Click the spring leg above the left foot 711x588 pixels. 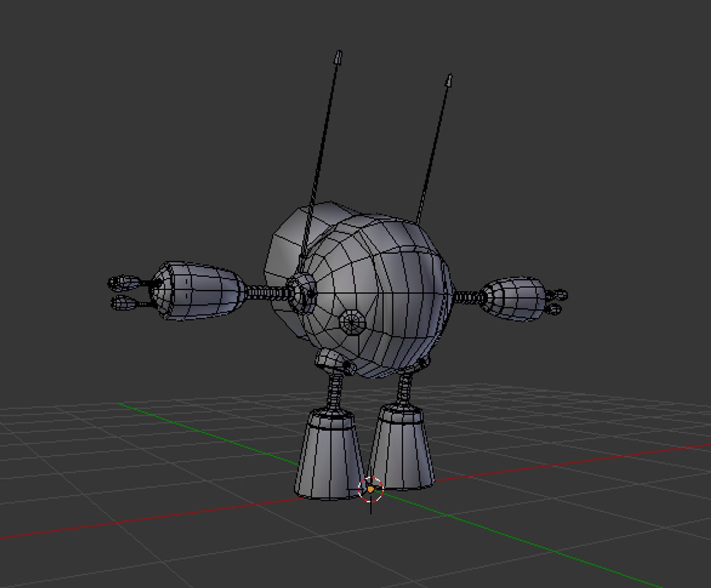pos(335,392)
